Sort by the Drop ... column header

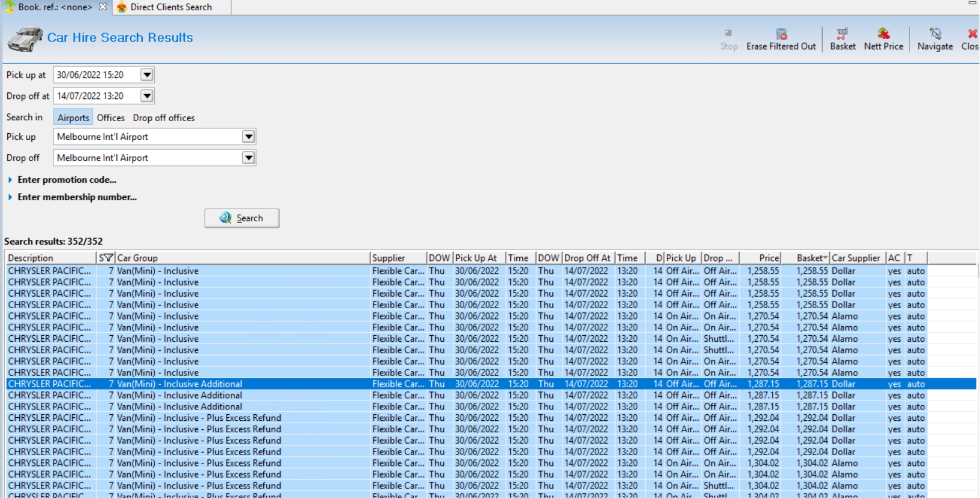[720, 258]
